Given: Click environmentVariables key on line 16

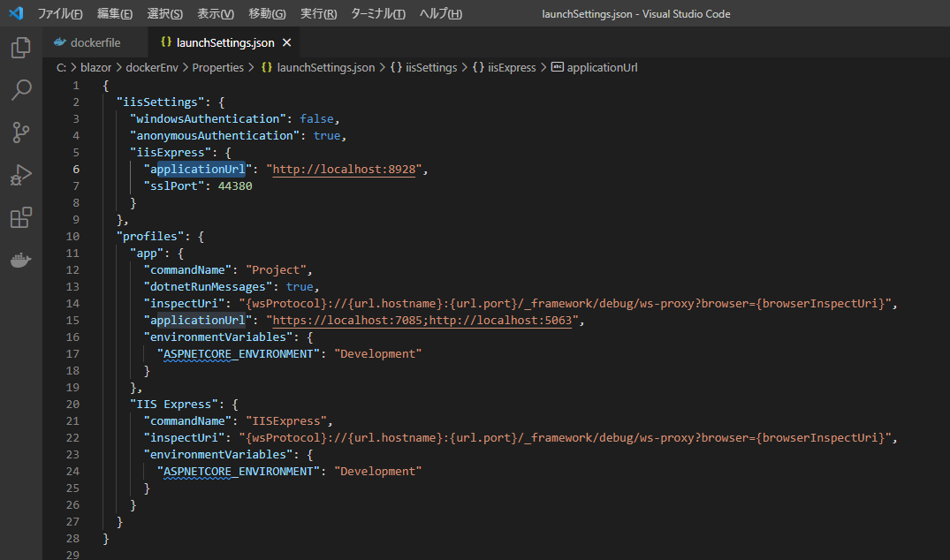Looking at the screenshot, I should pos(218,337).
